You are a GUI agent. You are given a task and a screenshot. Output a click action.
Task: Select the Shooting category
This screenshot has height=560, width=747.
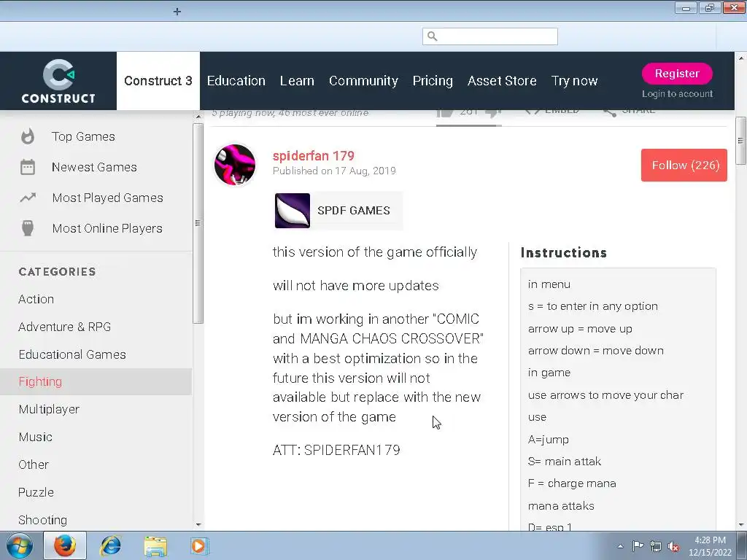[x=43, y=519]
